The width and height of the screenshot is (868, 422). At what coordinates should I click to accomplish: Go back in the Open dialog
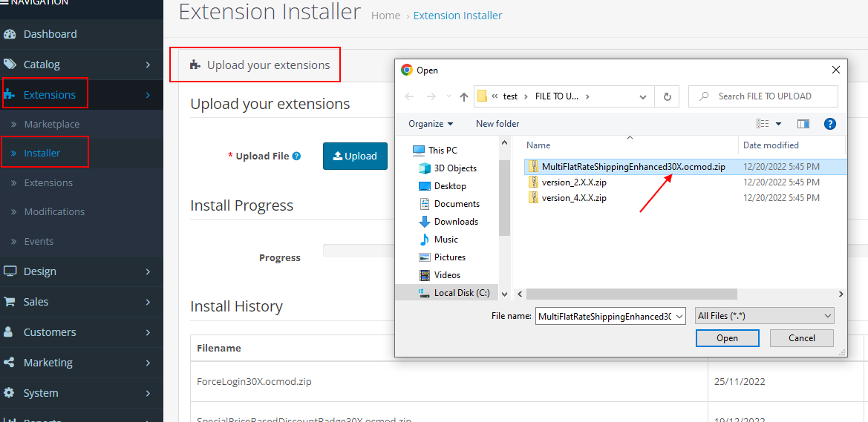410,96
